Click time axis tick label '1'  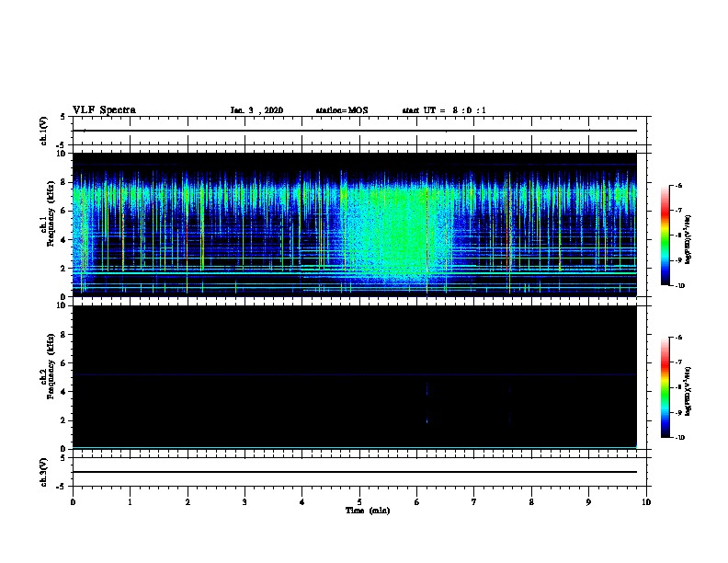click(130, 502)
